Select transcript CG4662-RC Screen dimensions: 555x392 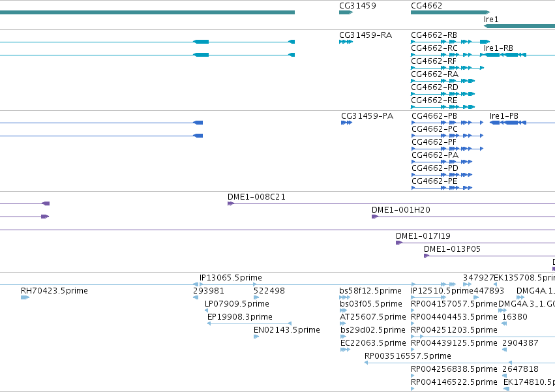pyautogui.click(x=434, y=48)
